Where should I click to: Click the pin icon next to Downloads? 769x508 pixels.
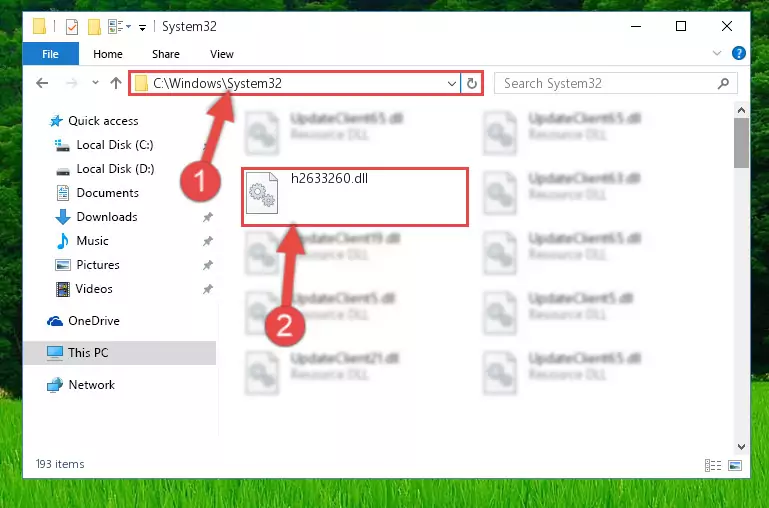pyautogui.click(x=208, y=217)
